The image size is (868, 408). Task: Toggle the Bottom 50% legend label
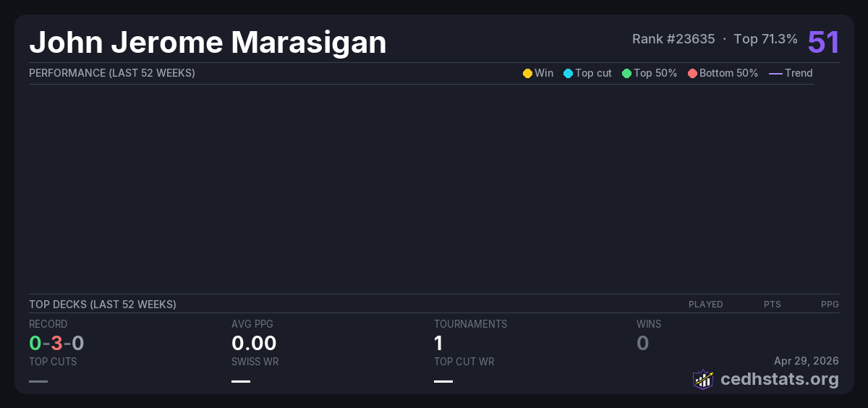click(728, 73)
